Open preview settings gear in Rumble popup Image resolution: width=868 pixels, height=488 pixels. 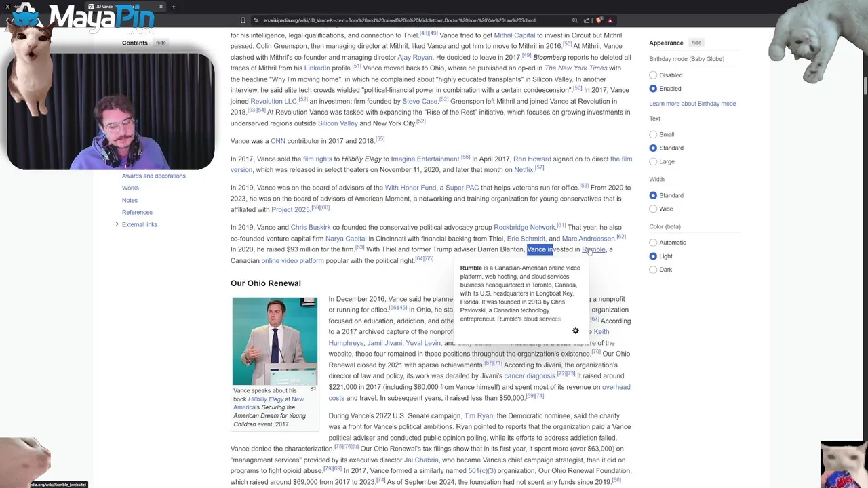[576, 331]
